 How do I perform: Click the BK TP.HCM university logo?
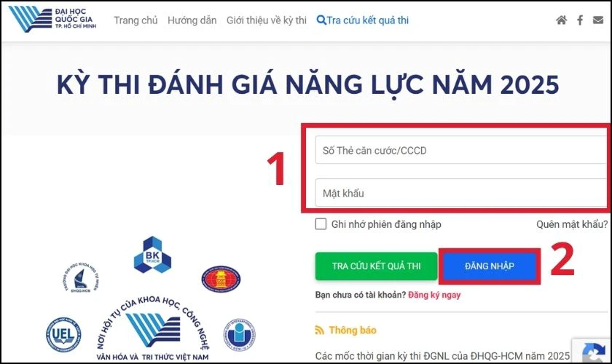click(x=152, y=255)
